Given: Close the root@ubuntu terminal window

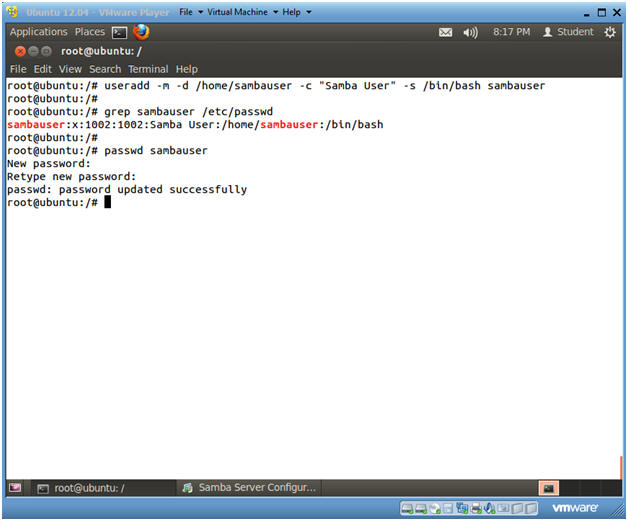Looking at the screenshot, I should tap(20, 51).
